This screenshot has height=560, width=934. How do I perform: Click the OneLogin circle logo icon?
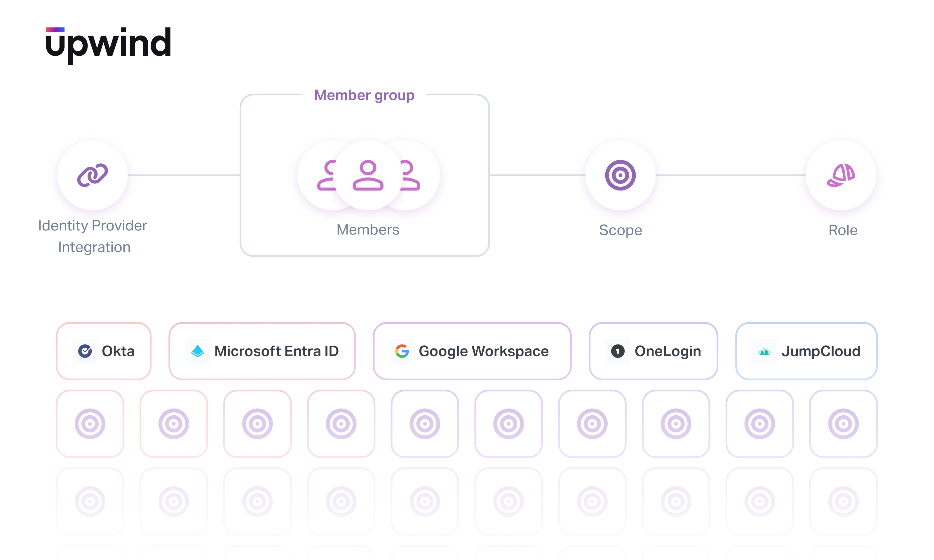coord(618,351)
